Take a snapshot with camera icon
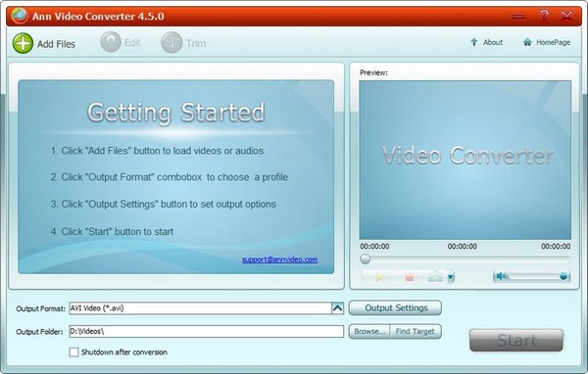The width and height of the screenshot is (588, 374). pos(435,277)
